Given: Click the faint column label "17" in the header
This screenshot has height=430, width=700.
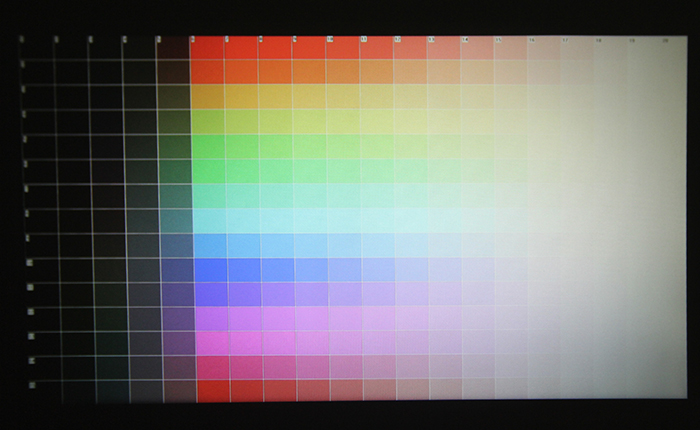Looking at the screenshot, I should coord(565,40).
